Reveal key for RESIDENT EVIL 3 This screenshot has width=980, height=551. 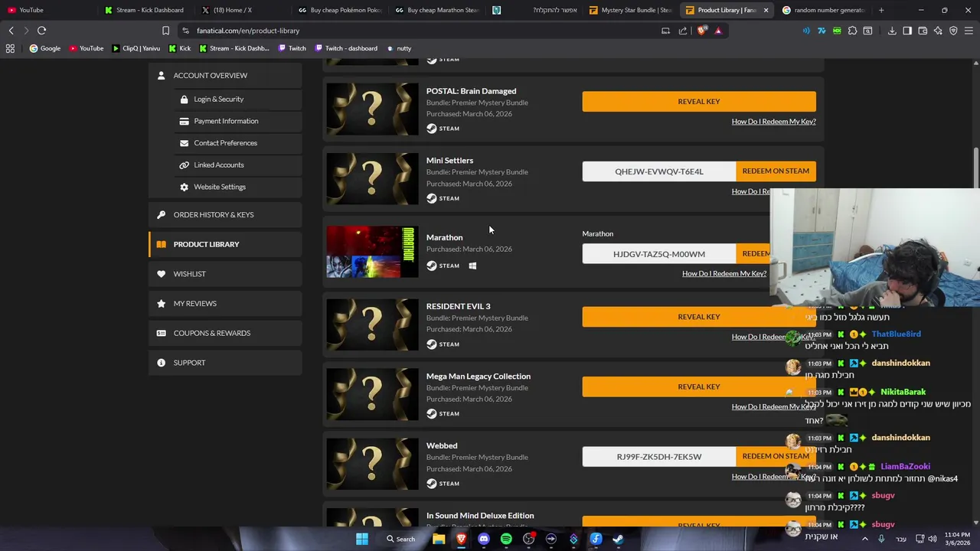tap(699, 317)
